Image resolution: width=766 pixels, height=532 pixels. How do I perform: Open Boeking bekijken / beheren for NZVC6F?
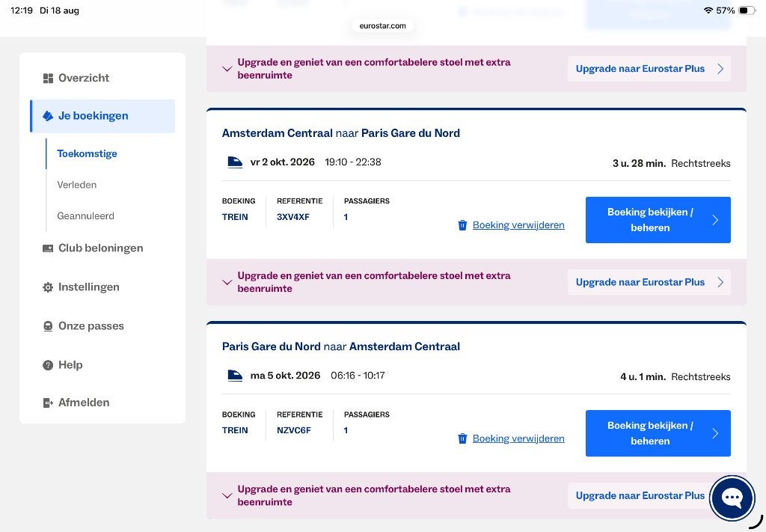click(x=658, y=433)
